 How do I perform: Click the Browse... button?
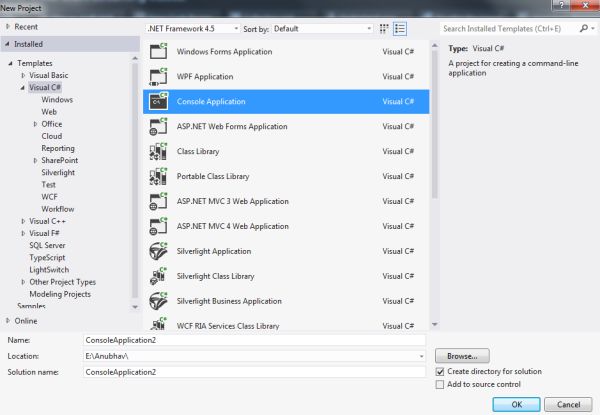462,356
